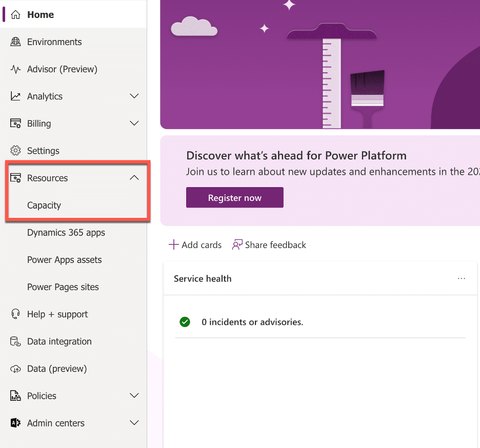Open Advisor (Preview)
The image size is (480, 448).
(x=73, y=69)
